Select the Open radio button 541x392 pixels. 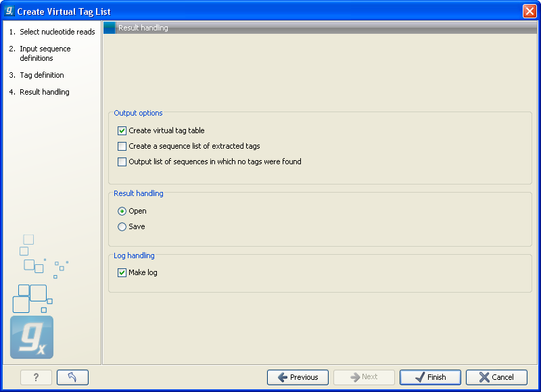point(122,211)
